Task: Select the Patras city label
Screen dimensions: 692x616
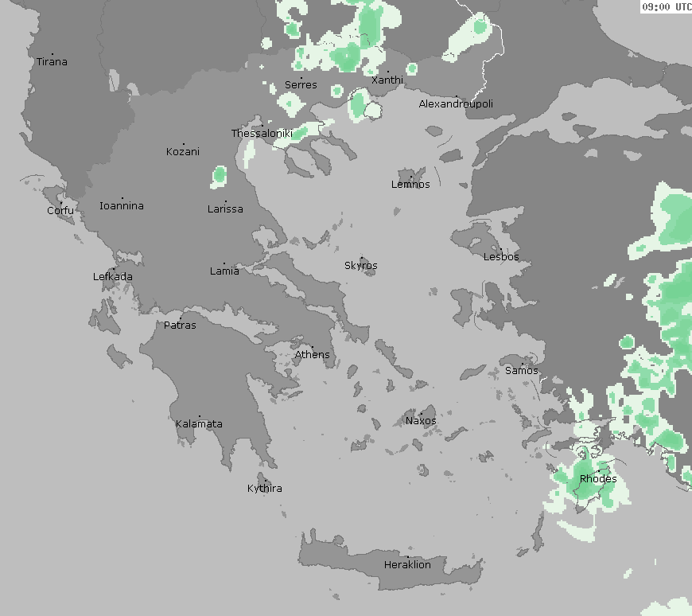Action: 180,326
